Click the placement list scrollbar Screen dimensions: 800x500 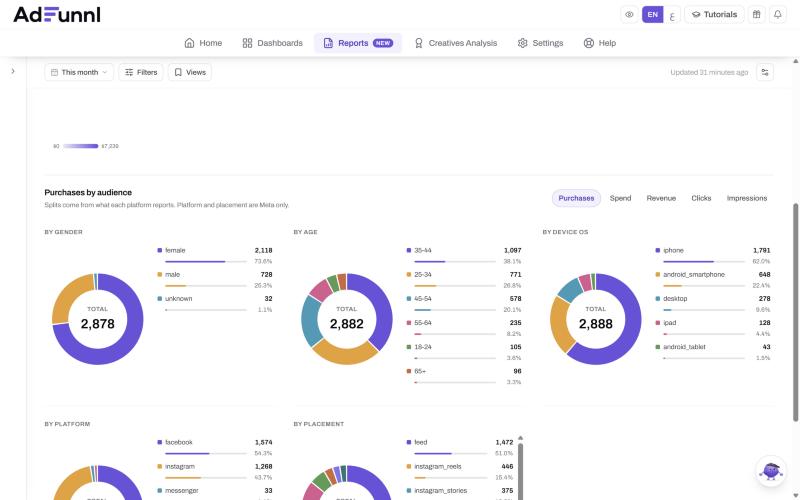pos(520,469)
